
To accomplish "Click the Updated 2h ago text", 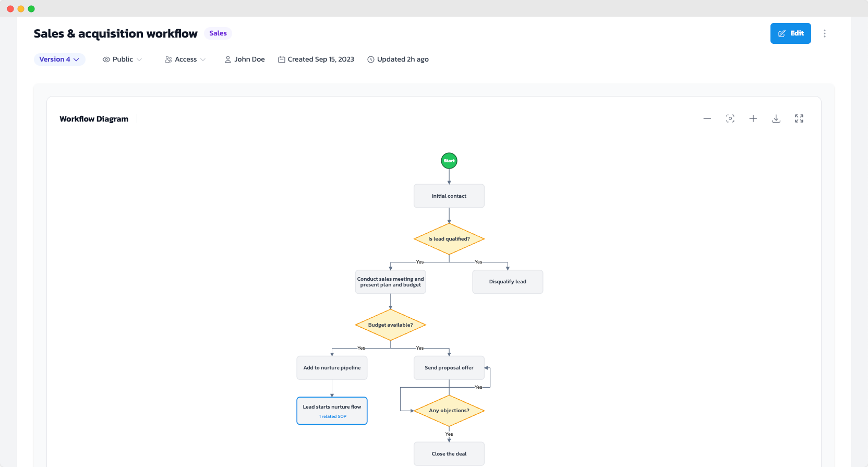I will 403,59.
